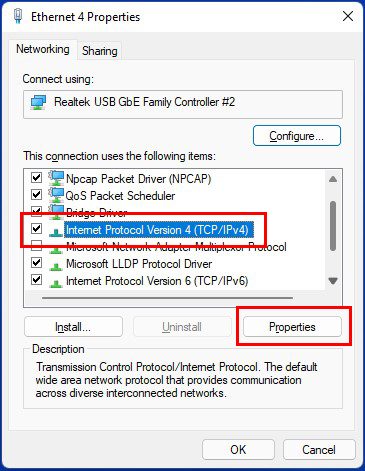Click the Microsoft LLDP Protocol Driver icon

click(x=56, y=265)
